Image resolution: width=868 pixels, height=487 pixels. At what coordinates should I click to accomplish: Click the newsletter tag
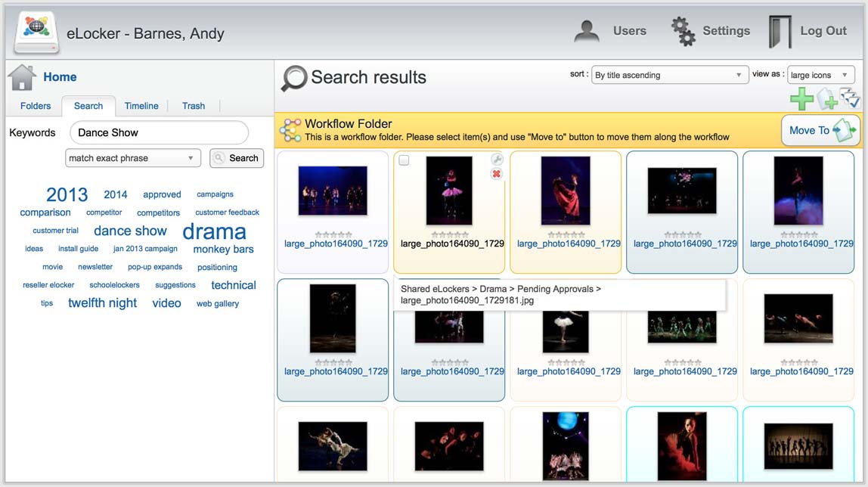pos(95,267)
